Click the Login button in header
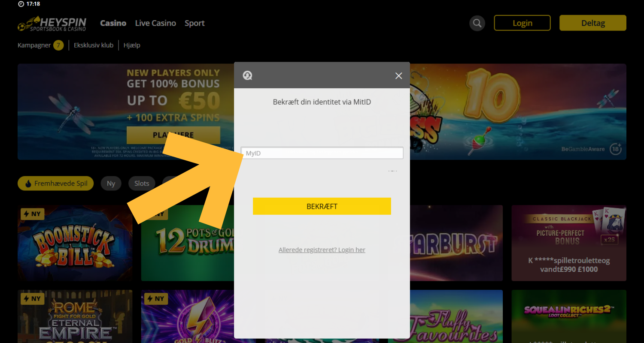Viewport: 644px width, 343px height. [522, 23]
